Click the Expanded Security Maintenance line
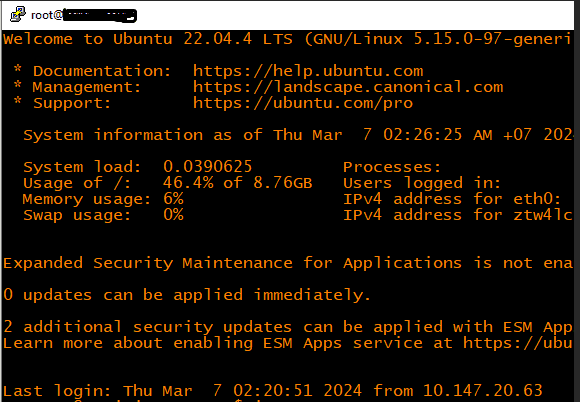The height and width of the screenshot is (402, 580). [x=287, y=263]
